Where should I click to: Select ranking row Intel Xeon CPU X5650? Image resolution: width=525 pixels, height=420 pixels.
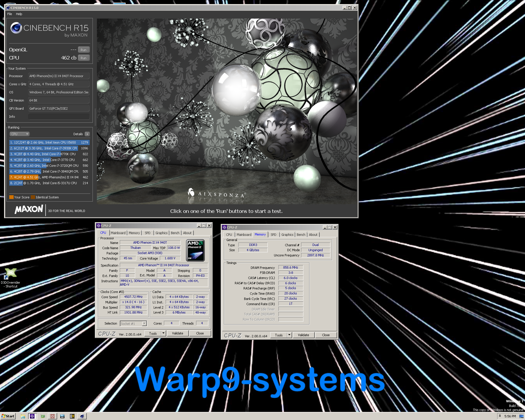[x=49, y=142]
